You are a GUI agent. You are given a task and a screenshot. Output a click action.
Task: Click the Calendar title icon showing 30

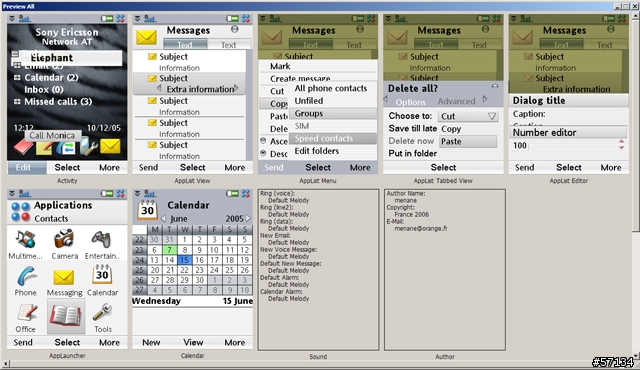pyautogui.click(x=147, y=209)
